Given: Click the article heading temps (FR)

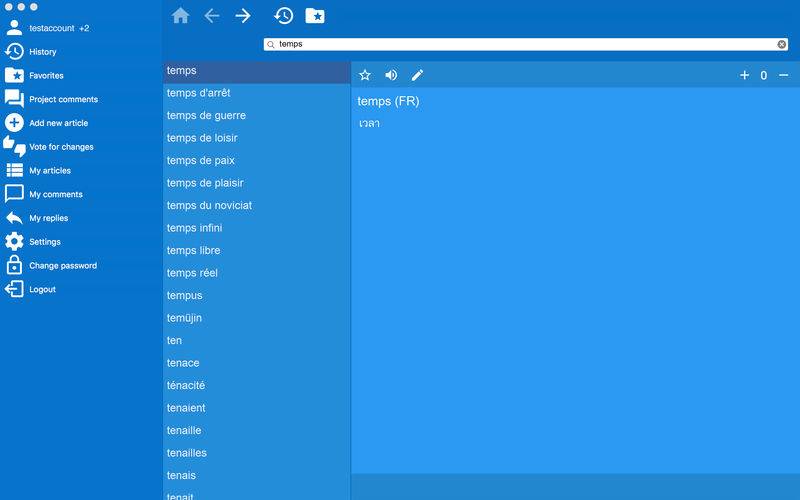Looking at the screenshot, I should coord(388,101).
